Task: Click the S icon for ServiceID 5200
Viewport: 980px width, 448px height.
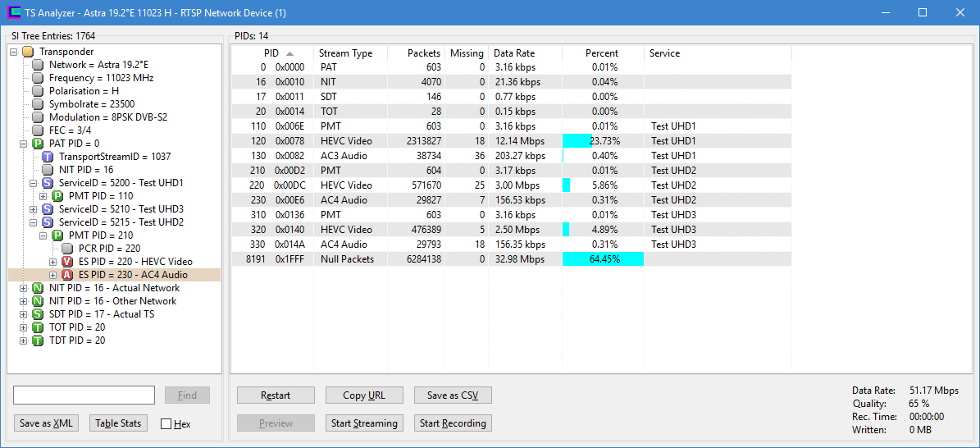Action: pos(48,183)
